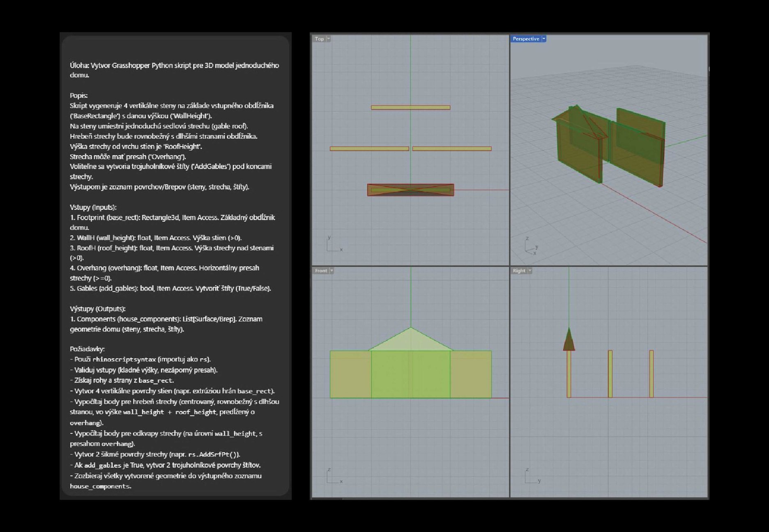This screenshot has width=769, height=532.
Task: Activate the Top viewport title label
Action: [x=319, y=39]
